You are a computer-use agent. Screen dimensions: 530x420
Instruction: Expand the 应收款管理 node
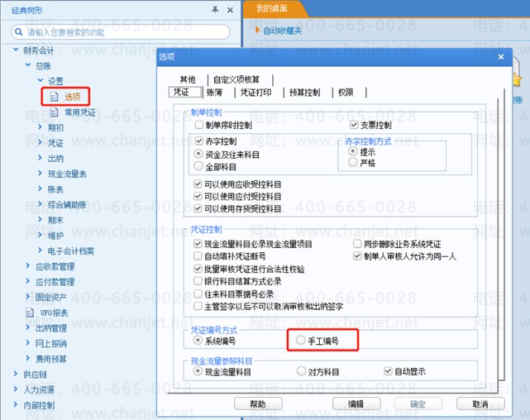coord(28,266)
